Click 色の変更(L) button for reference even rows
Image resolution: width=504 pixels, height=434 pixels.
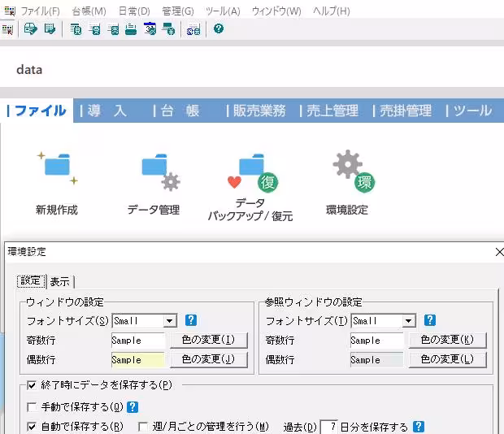point(447,359)
